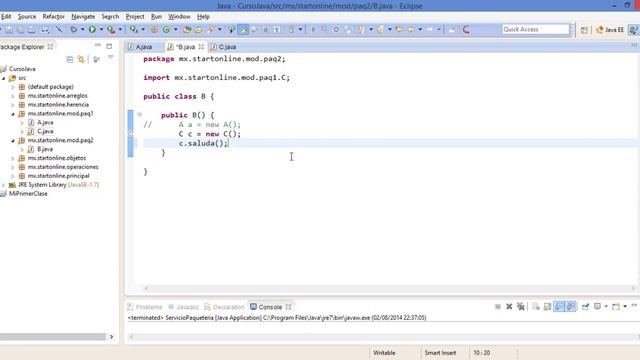Click Package Explorer horizontal scrollbar right arrow
The height and width of the screenshot is (360, 640).
[x=111, y=337]
